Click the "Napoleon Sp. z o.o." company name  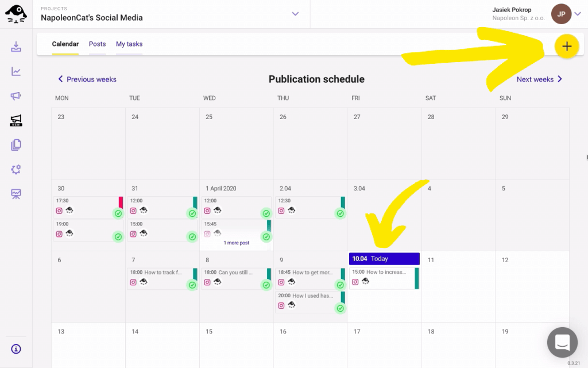(519, 18)
